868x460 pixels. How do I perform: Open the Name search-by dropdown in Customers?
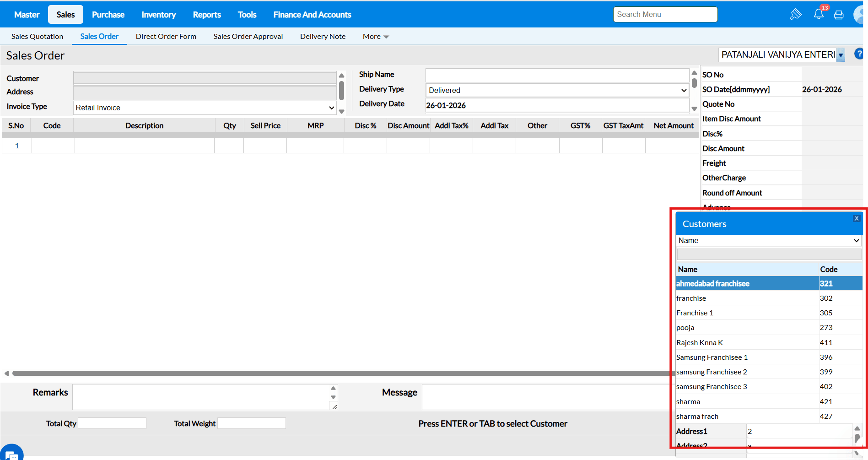click(x=769, y=240)
